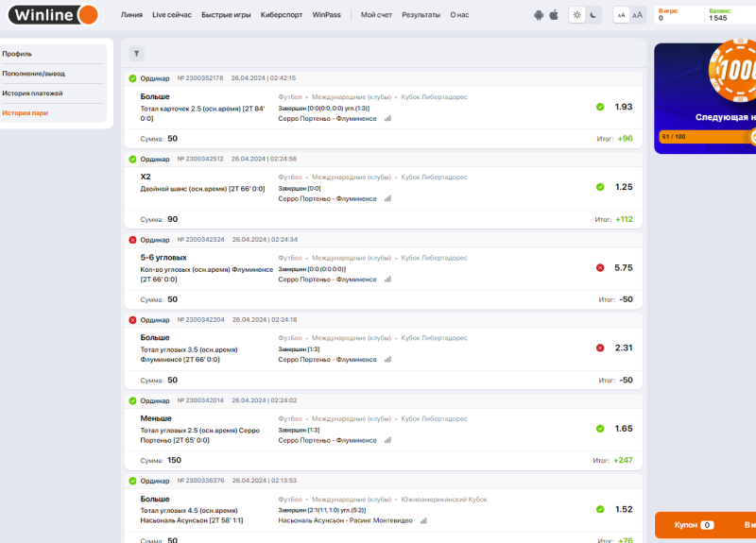The height and width of the screenshot is (543, 756).
Task: Click red lost icon next to 5.75
Action: [600, 268]
